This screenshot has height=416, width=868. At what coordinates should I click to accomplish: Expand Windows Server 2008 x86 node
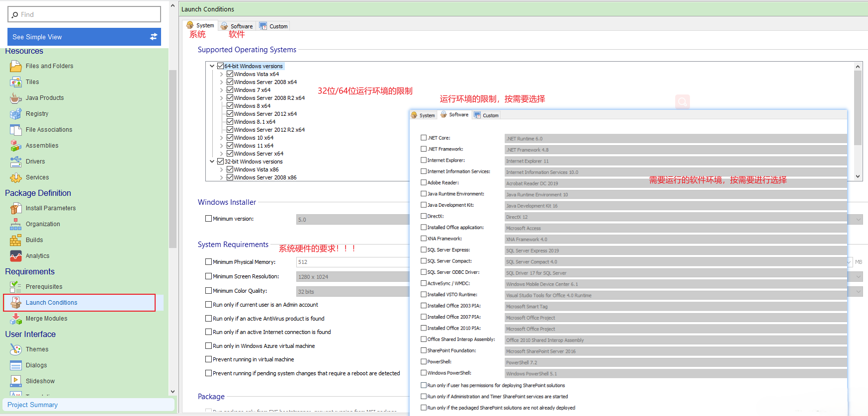(x=222, y=177)
